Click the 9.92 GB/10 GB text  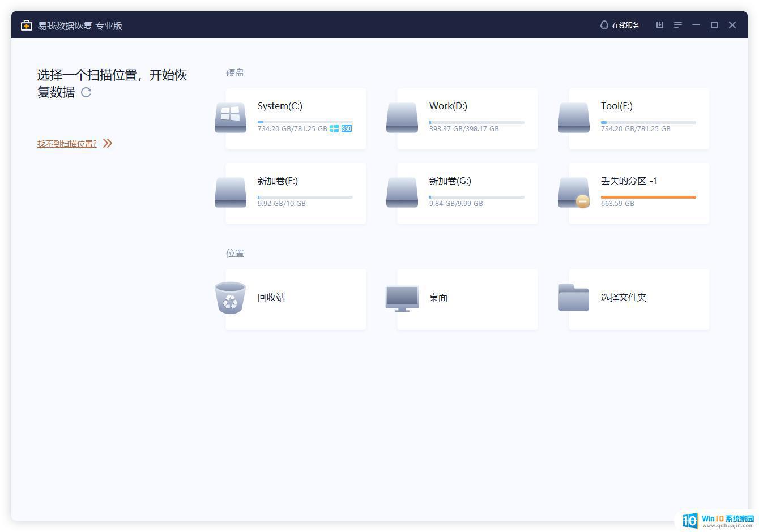tap(282, 204)
